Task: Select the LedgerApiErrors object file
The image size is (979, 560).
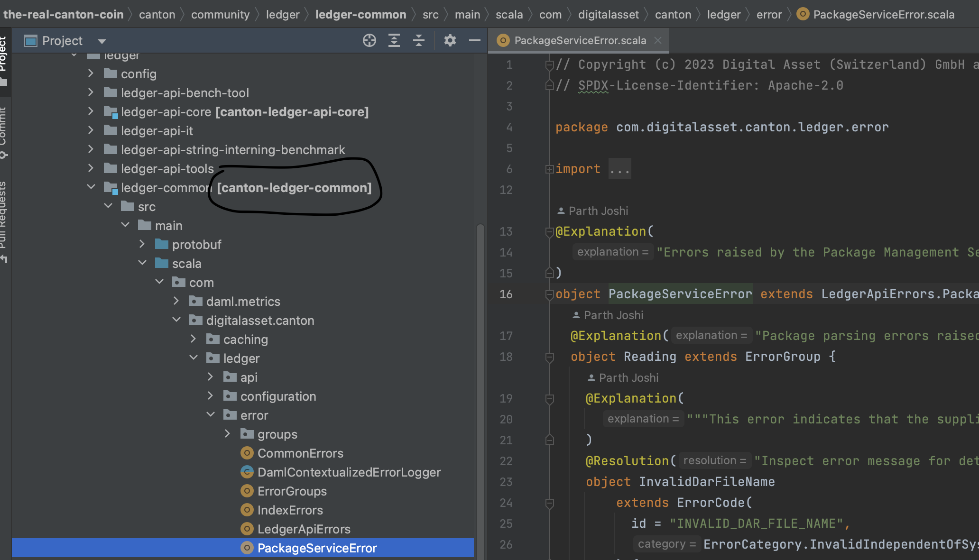Action: [x=304, y=529]
